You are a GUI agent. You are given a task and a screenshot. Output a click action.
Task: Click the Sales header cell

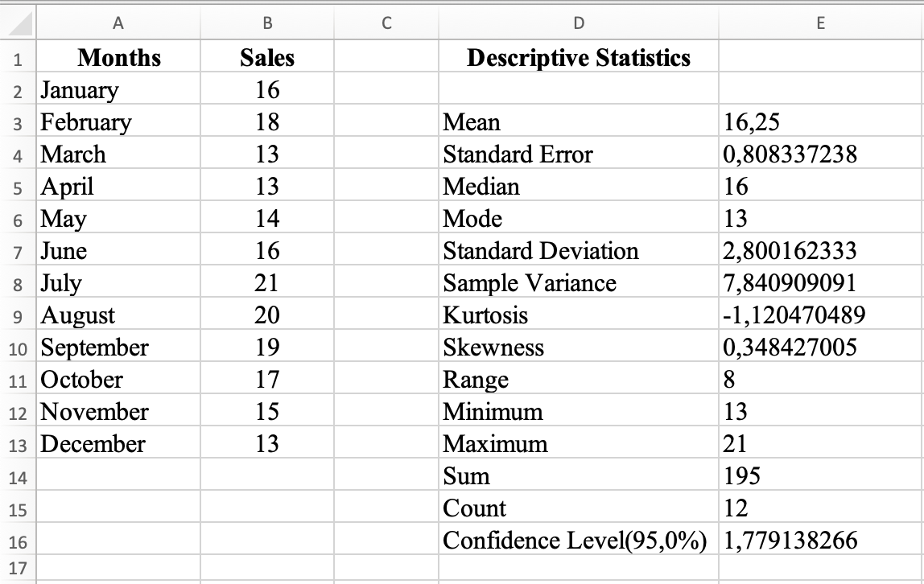coord(267,57)
